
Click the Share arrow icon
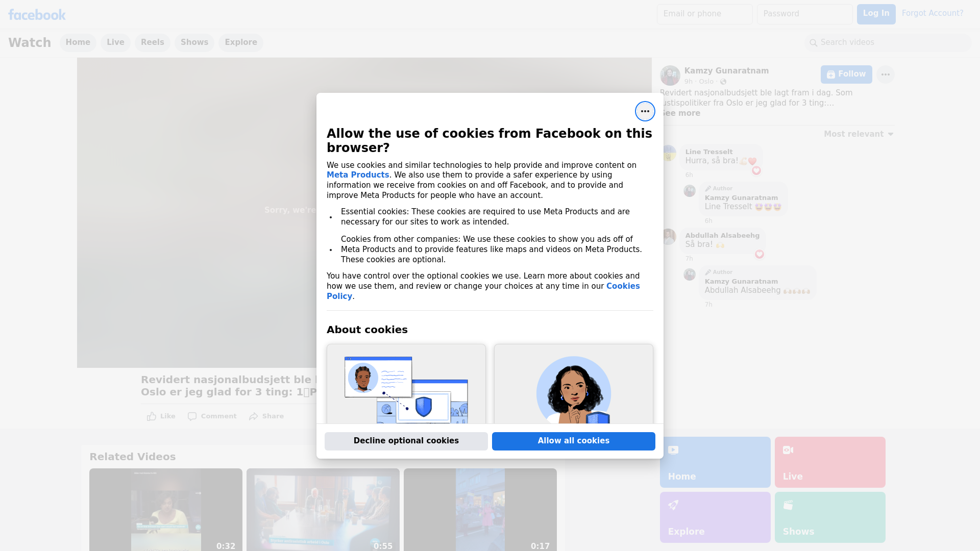click(254, 416)
